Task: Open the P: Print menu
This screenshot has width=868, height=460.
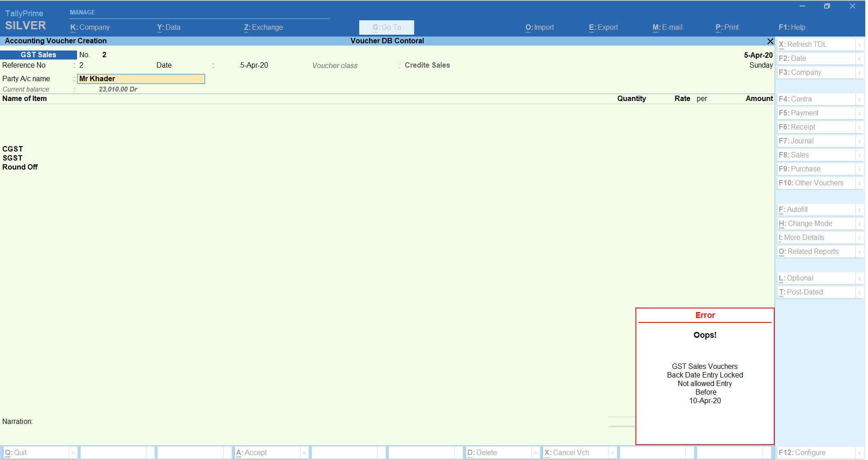Action: pyautogui.click(x=727, y=28)
